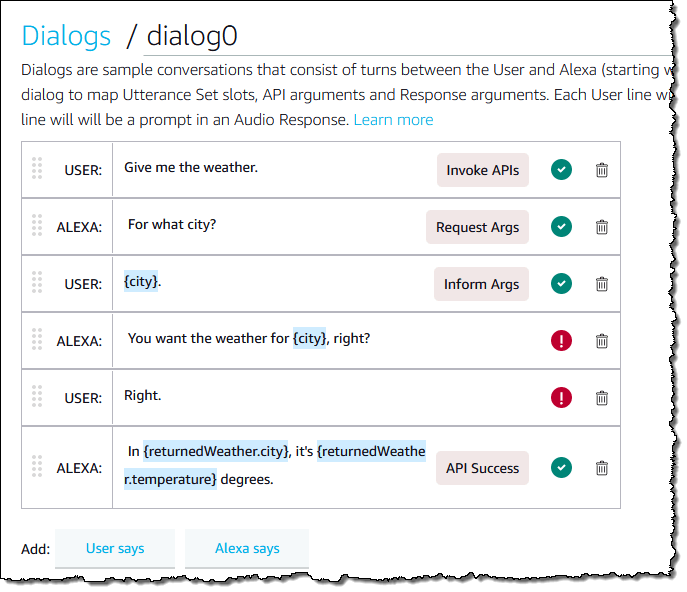Click drag handle on "For what city?" row
This screenshot has height=592, width=687.
pos(37,226)
